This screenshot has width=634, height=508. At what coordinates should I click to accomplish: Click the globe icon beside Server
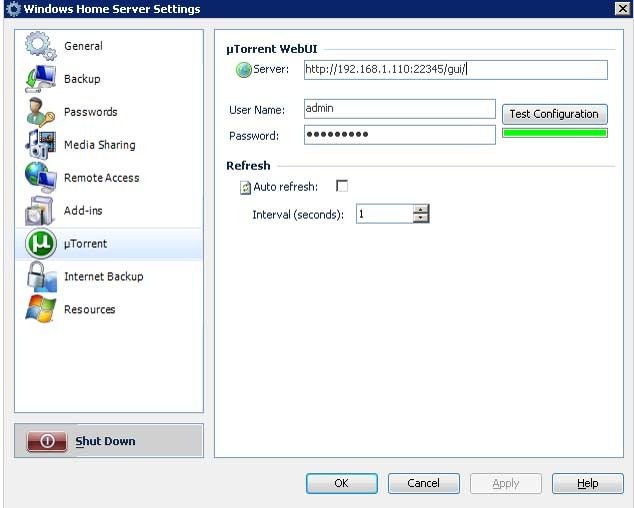244,70
